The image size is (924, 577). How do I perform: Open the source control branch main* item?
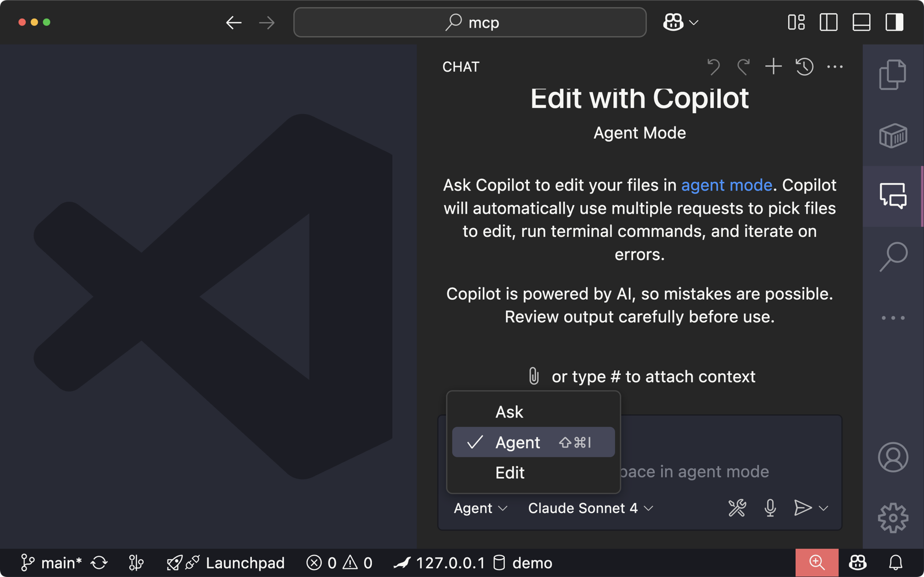pos(52,562)
